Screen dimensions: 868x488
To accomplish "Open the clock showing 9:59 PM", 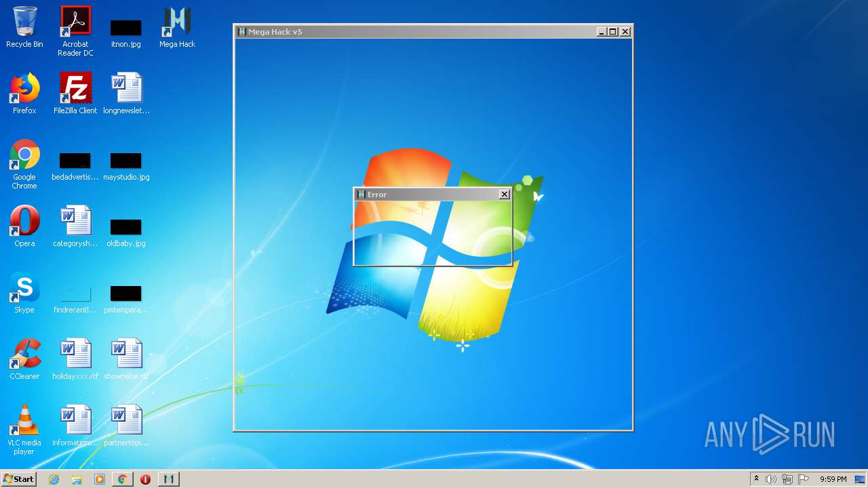I will pos(833,479).
